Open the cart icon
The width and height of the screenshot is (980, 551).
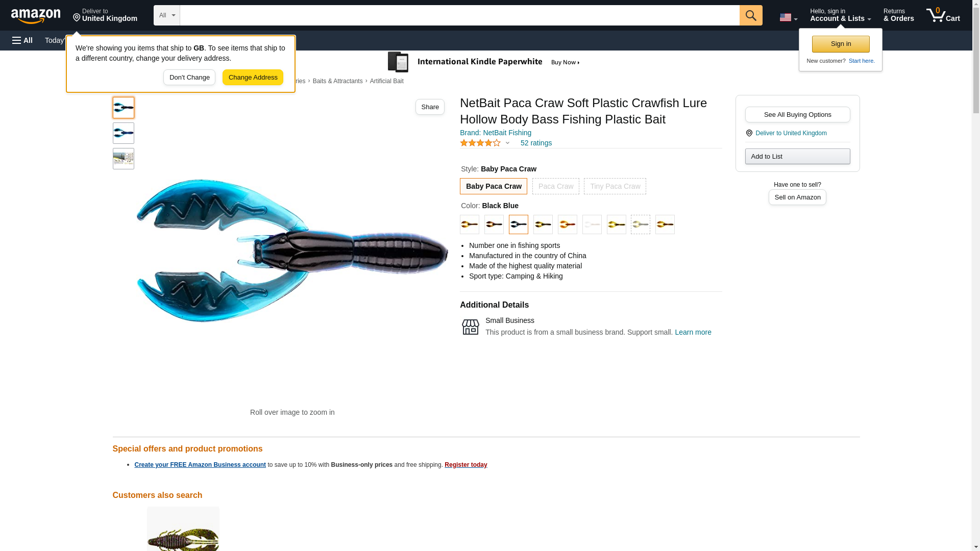click(943, 15)
